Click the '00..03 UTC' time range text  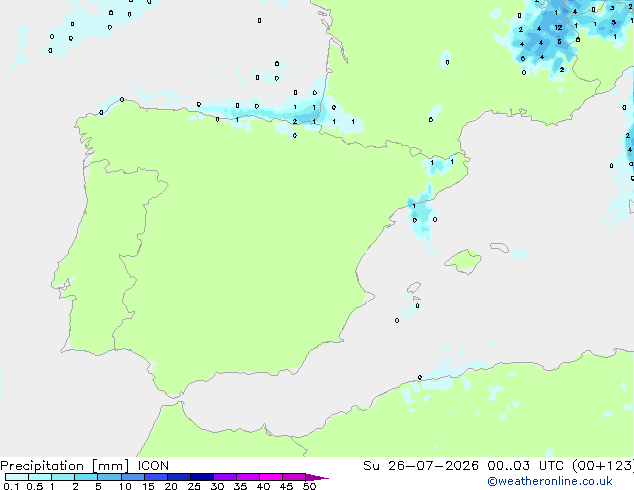pos(526,466)
